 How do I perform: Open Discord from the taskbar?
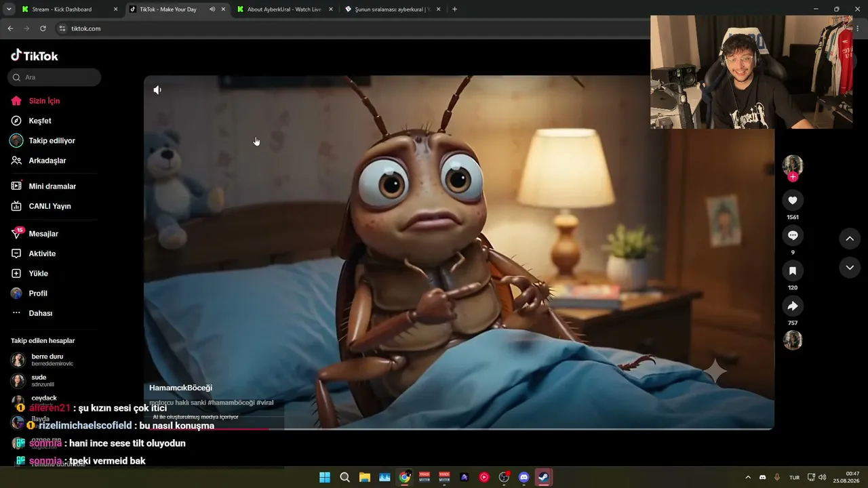[x=524, y=477]
